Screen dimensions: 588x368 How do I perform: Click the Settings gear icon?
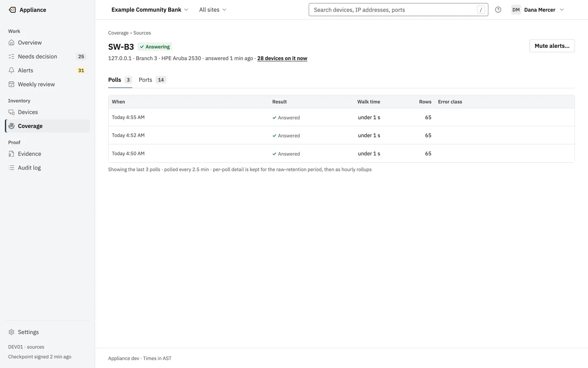click(11, 332)
